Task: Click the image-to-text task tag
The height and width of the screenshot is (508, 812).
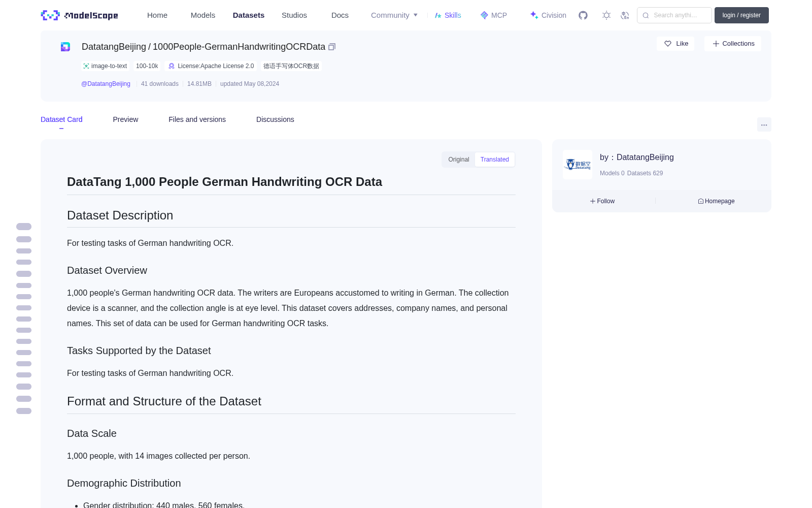Action: 105,66
